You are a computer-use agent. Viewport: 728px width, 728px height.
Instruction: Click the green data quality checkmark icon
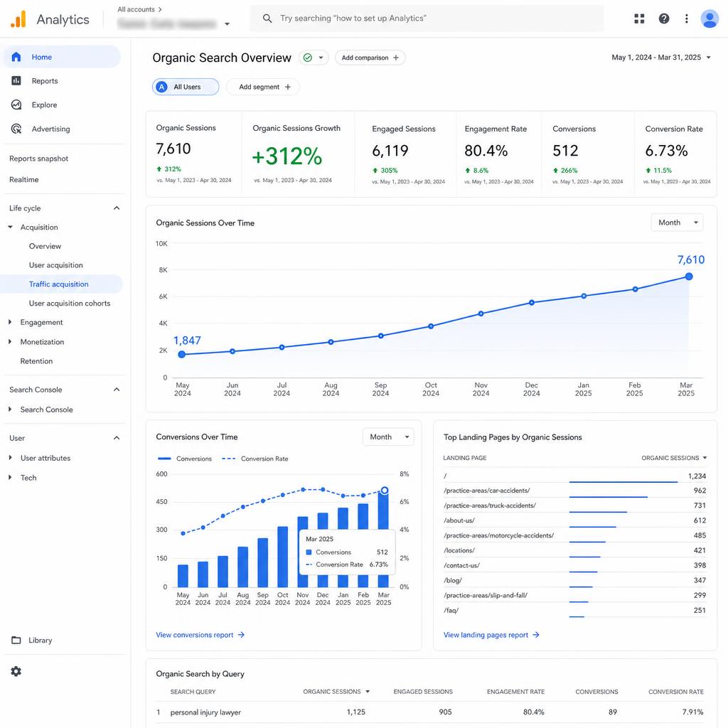(x=307, y=58)
